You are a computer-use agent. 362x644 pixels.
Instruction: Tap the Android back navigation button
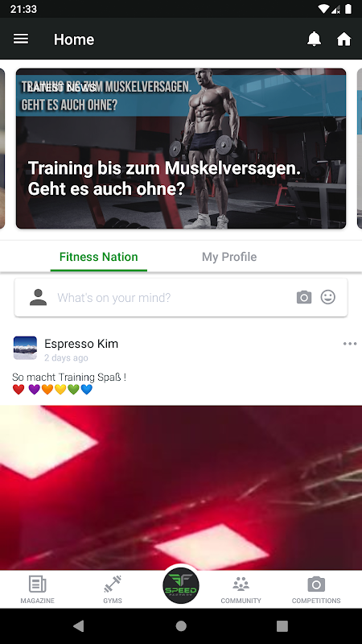click(x=78, y=626)
